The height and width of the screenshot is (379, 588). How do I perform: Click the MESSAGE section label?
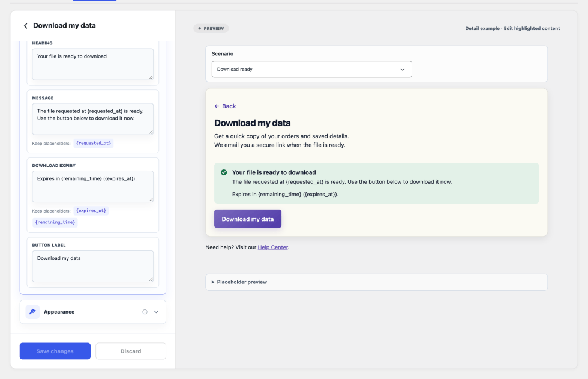tap(43, 98)
